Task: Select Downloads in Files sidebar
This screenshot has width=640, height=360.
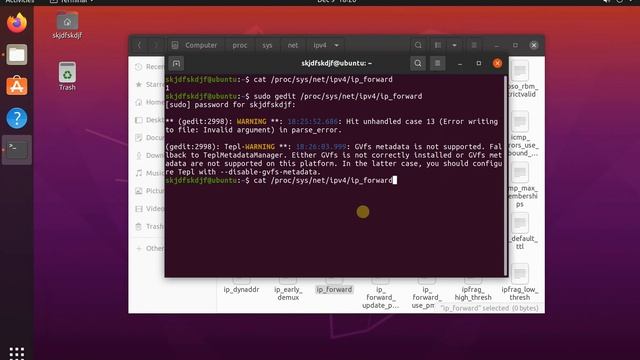Action: tap(150, 156)
